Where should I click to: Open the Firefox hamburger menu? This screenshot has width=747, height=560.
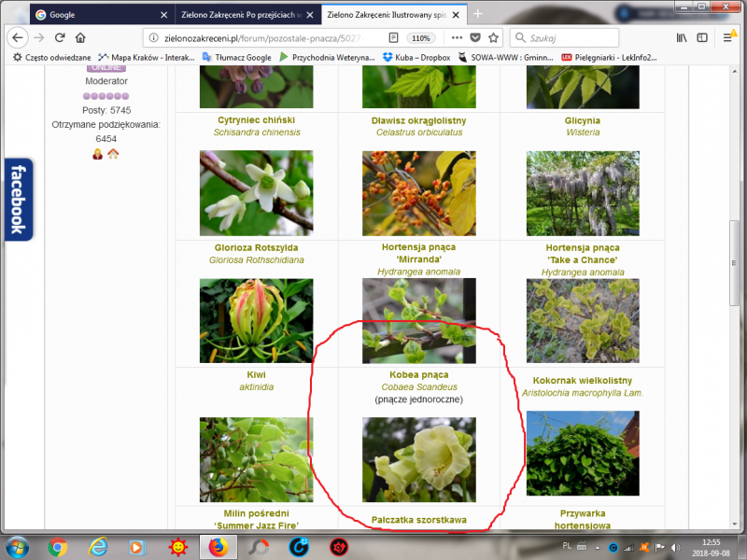pyautogui.click(x=727, y=37)
